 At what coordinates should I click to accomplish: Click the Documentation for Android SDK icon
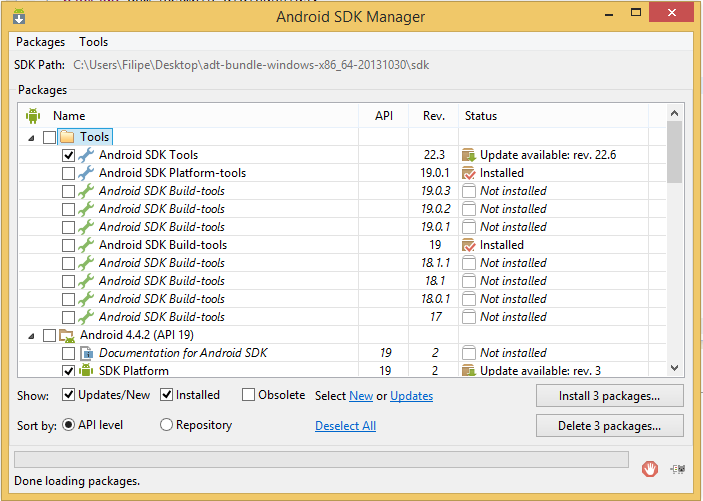point(86,353)
